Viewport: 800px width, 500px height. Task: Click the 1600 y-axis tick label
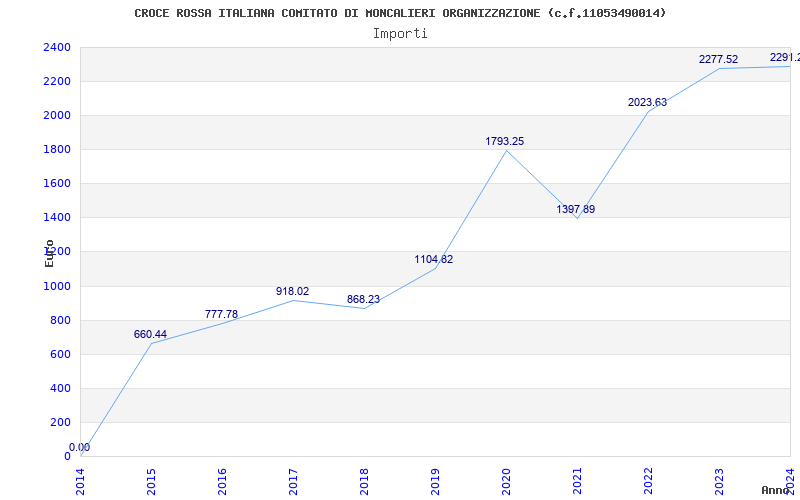[x=57, y=184]
